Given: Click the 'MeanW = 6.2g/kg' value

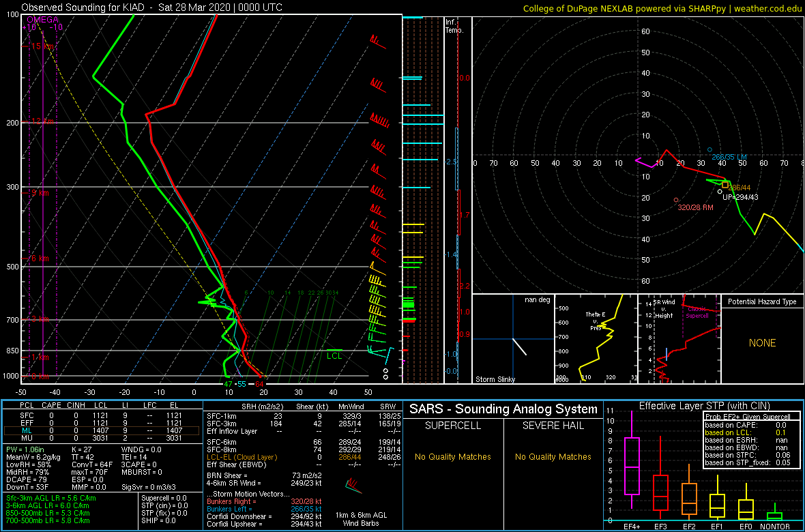Looking at the screenshot, I should (34, 458).
